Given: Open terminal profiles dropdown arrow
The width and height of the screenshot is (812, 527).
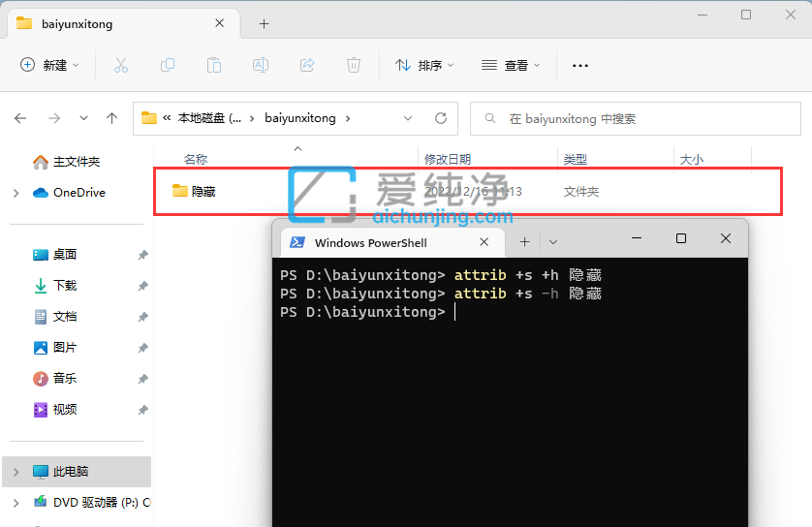Looking at the screenshot, I should click(553, 242).
